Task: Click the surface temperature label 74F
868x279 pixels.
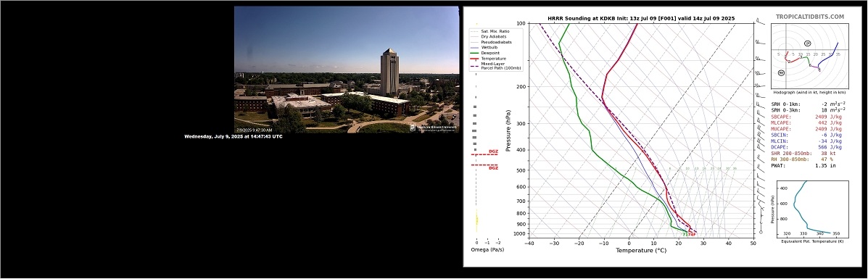Action: (692, 234)
